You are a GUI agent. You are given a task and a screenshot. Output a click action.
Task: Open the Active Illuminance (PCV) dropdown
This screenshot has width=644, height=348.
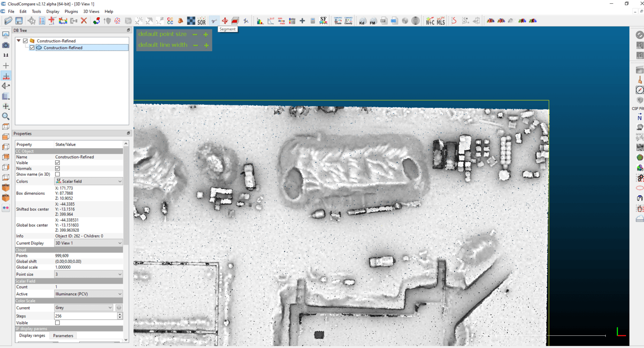(88, 294)
